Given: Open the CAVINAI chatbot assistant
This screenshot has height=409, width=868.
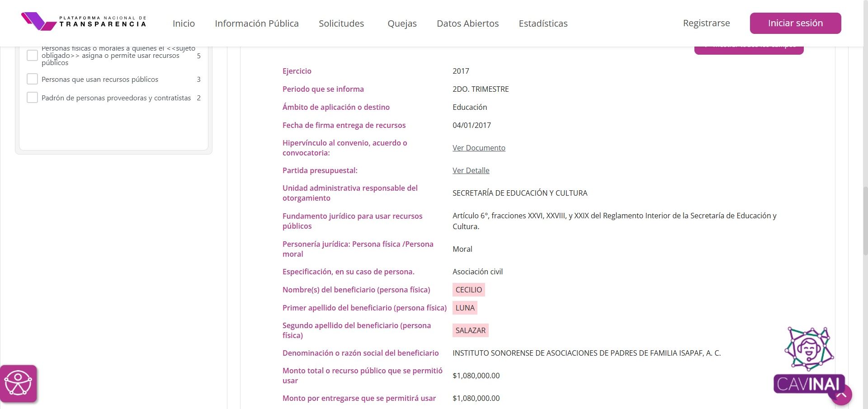Looking at the screenshot, I should coord(808,357).
